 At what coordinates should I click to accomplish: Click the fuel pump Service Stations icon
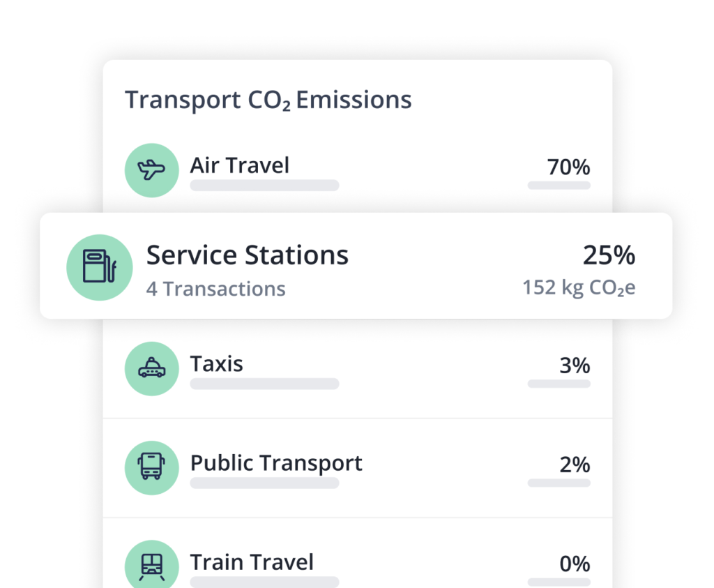tap(99, 268)
